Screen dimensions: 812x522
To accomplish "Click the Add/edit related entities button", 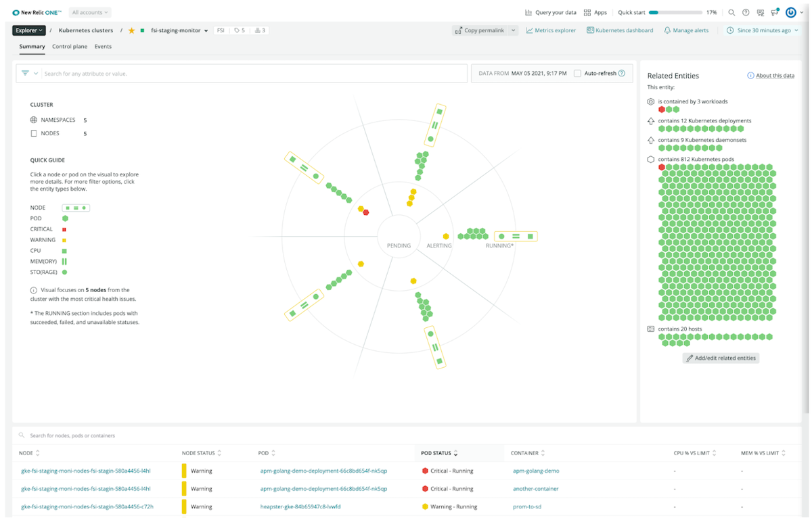I will (x=721, y=358).
